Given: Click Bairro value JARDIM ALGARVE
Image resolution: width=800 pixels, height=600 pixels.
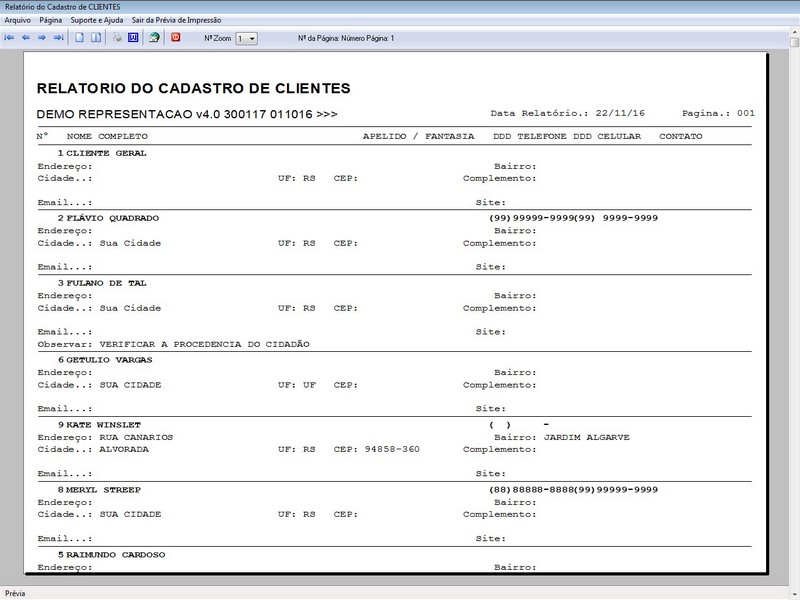Looking at the screenshot, I should (x=587, y=437).
